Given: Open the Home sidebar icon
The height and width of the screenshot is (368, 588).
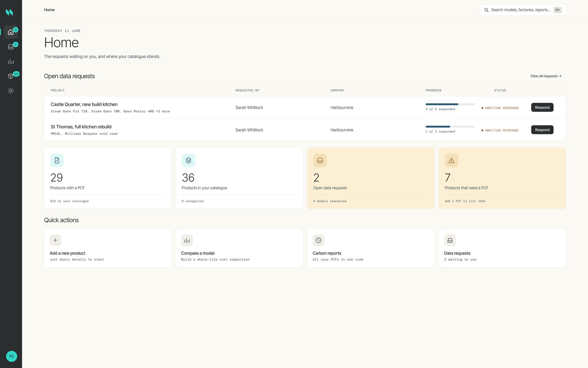Looking at the screenshot, I should tap(11, 32).
